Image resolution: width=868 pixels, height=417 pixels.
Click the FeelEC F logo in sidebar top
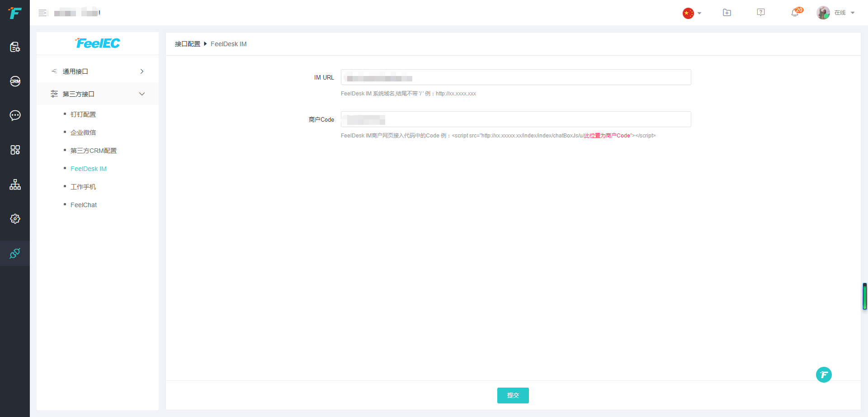tap(15, 13)
